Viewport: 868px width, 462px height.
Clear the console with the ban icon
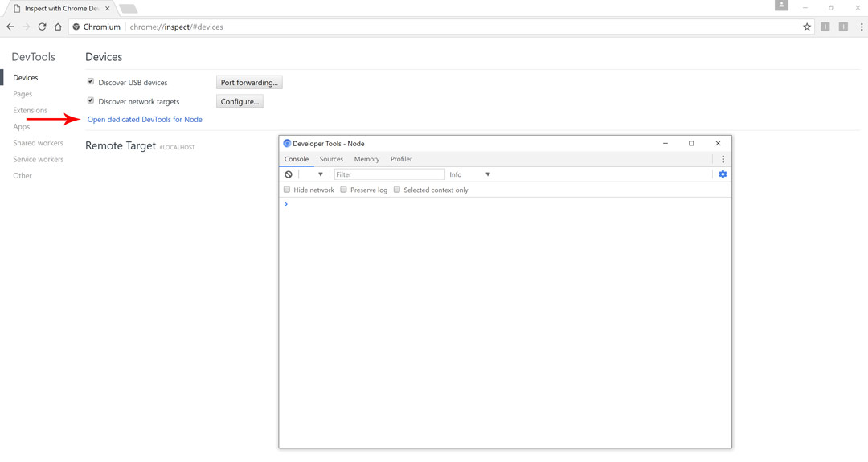tap(289, 174)
